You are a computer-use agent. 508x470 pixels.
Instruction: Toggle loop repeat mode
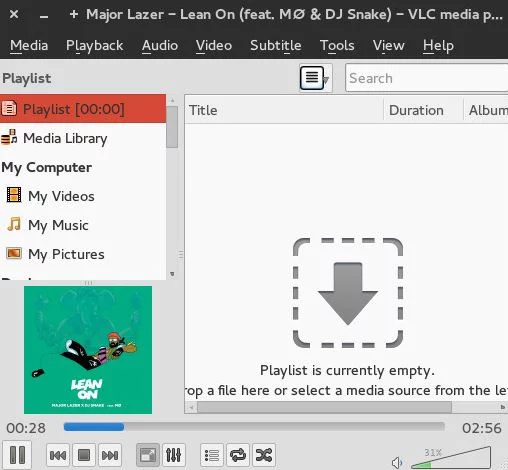pyautogui.click(x=238, y=455)
